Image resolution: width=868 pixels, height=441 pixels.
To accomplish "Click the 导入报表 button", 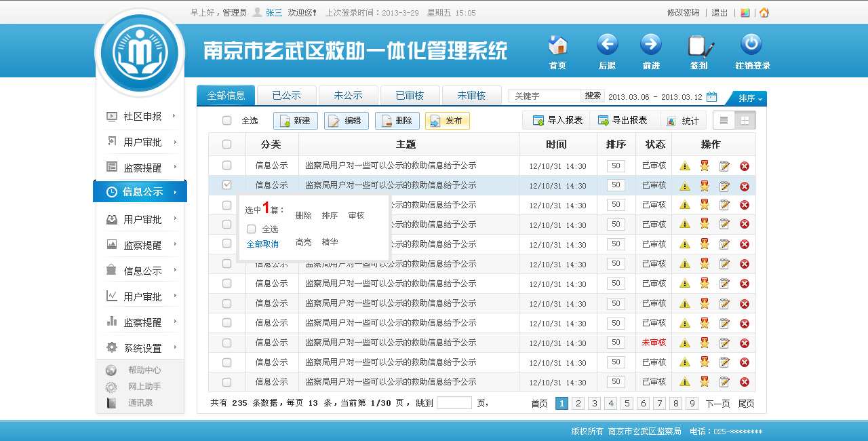I will click(557, 121).
